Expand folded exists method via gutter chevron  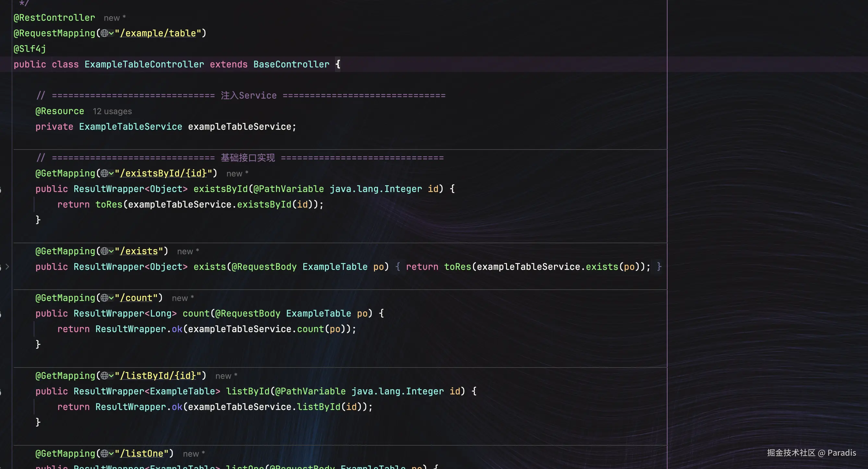click(x=7, y=267)
